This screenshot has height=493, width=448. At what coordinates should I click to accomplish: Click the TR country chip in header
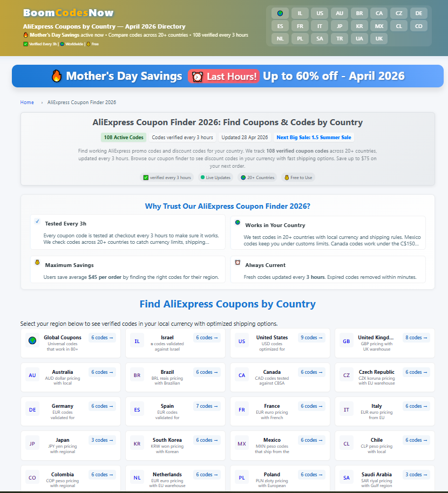tap(340, 39)
